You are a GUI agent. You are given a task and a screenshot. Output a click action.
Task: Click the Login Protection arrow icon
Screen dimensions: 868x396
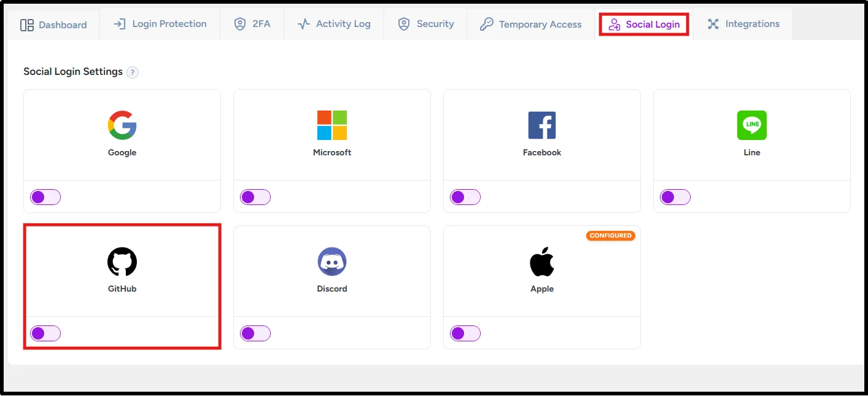click(120, 24)
